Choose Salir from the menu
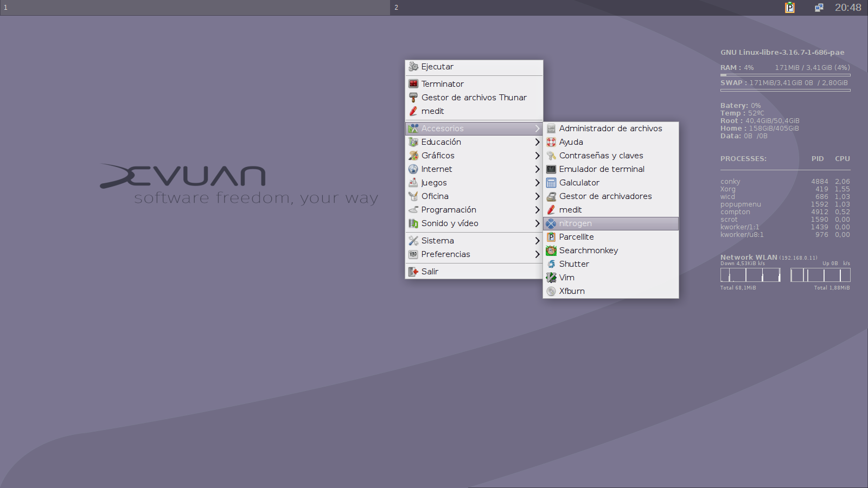868x488 pixels. [x=474, y=272]
